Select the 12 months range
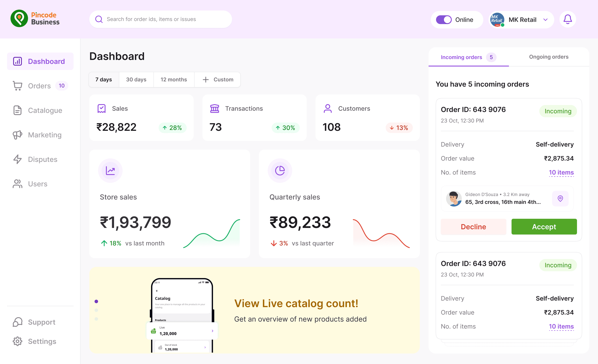This screenshot has height=364, width=598. 174,80
